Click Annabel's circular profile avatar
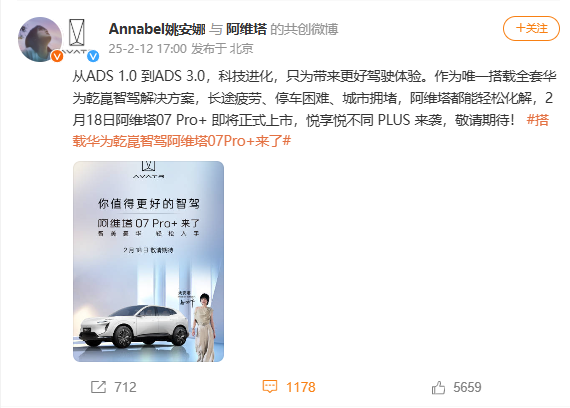Image resolution: width=570 pixels, height=408 pixels. coord(40,39)
